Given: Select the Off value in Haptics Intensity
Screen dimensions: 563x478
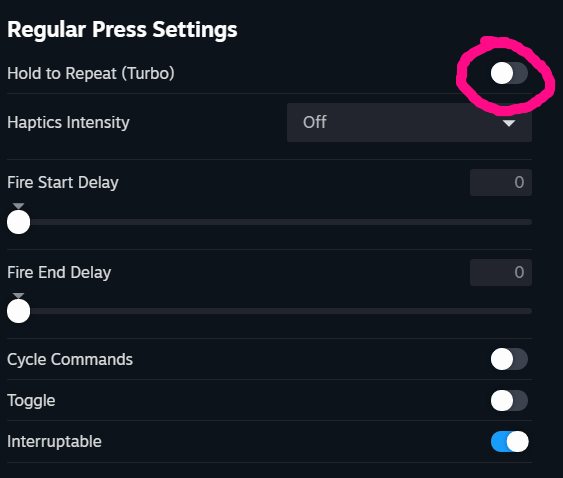Looking at the screenshot, I should coord(315,122).
